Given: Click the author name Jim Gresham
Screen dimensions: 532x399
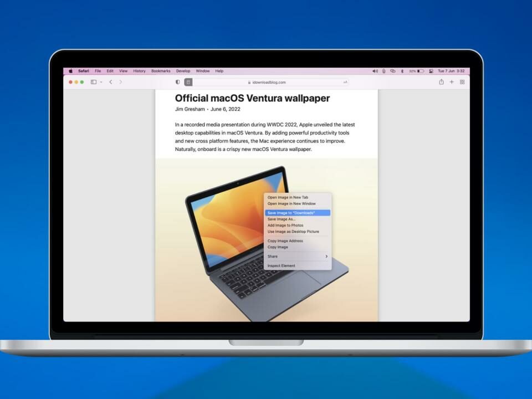Looking at the screenshot, I should tap(190, 109).
